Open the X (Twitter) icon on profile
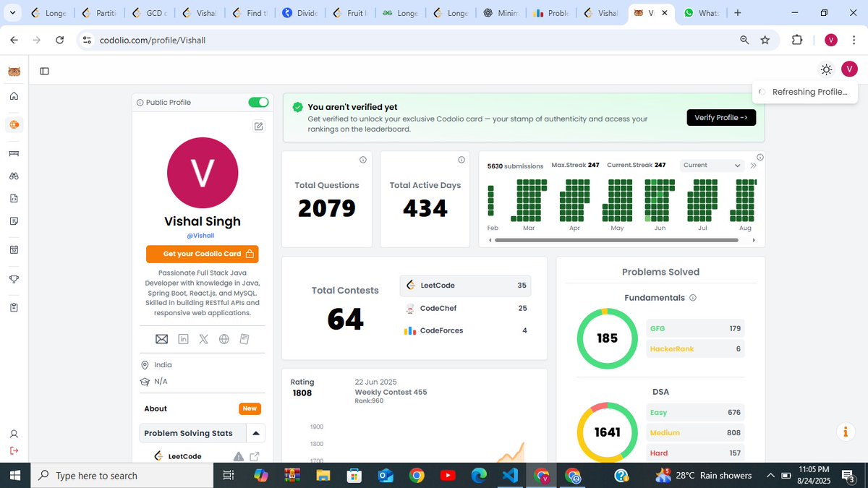Image resolution: width=868 pixels, height=488 pixels. coord(203,339)
